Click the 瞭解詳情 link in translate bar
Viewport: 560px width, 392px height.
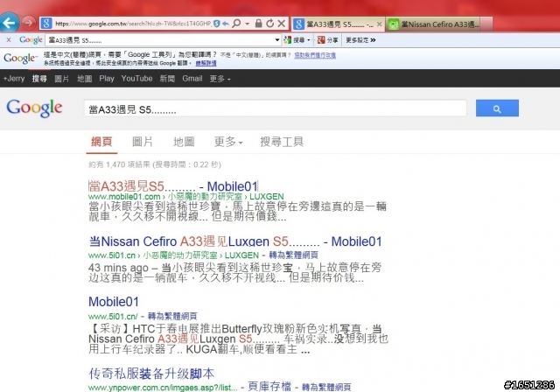tap(206, 63)
